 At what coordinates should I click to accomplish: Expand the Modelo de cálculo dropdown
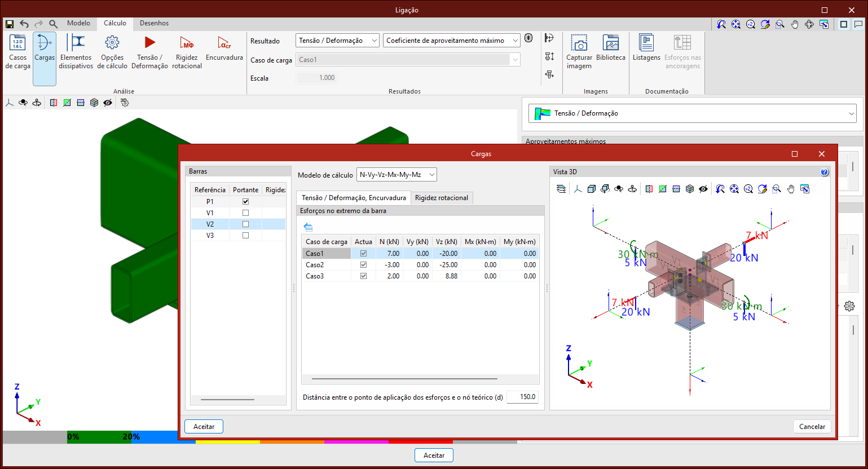(x=397, y=175)
